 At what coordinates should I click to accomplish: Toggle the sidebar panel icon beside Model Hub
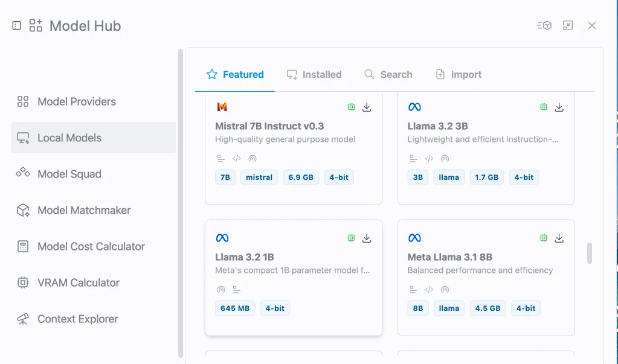click(16, 25)
